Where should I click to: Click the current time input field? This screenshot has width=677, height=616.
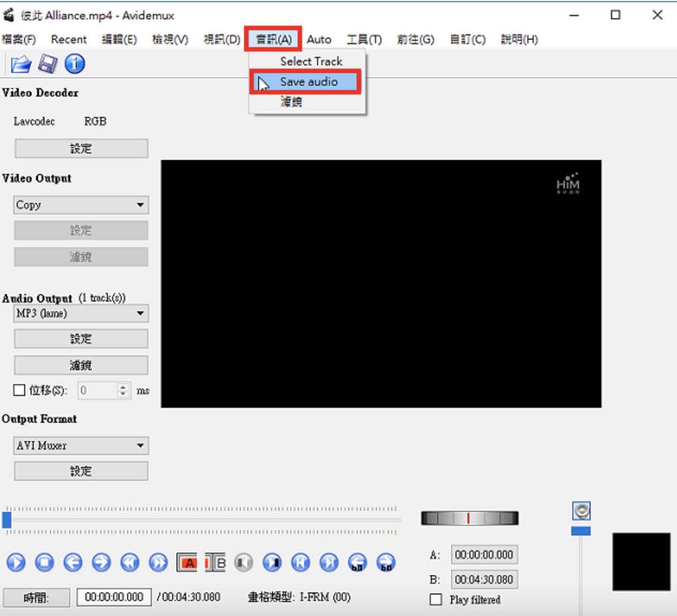[114, 597]
